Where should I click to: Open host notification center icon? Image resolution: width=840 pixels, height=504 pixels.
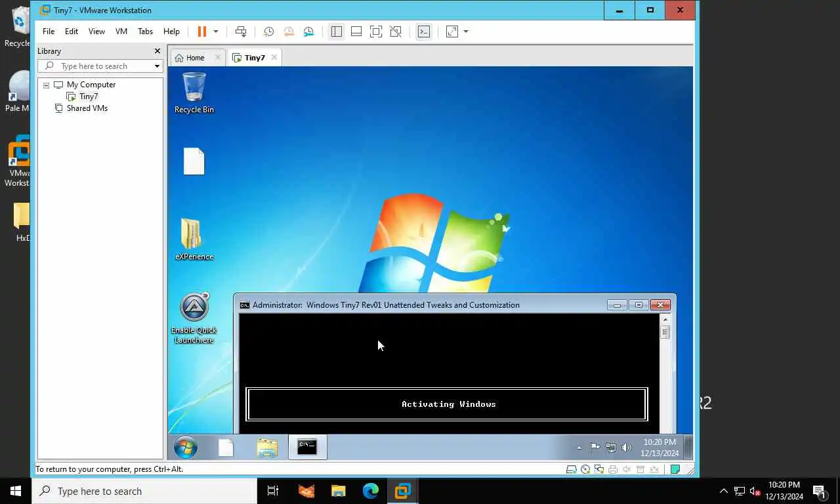pos(820,491)
